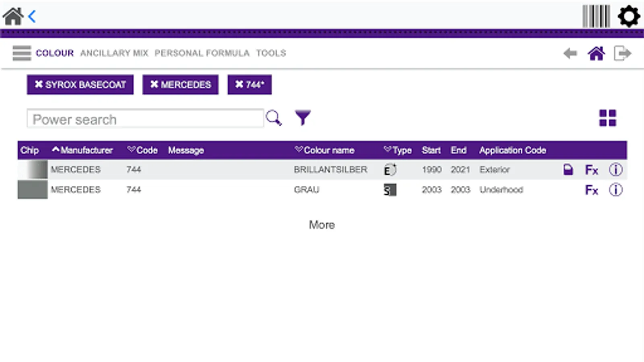Click the logout exit icon
This screenshot has height=362, width=644.
tap(622, 53)
